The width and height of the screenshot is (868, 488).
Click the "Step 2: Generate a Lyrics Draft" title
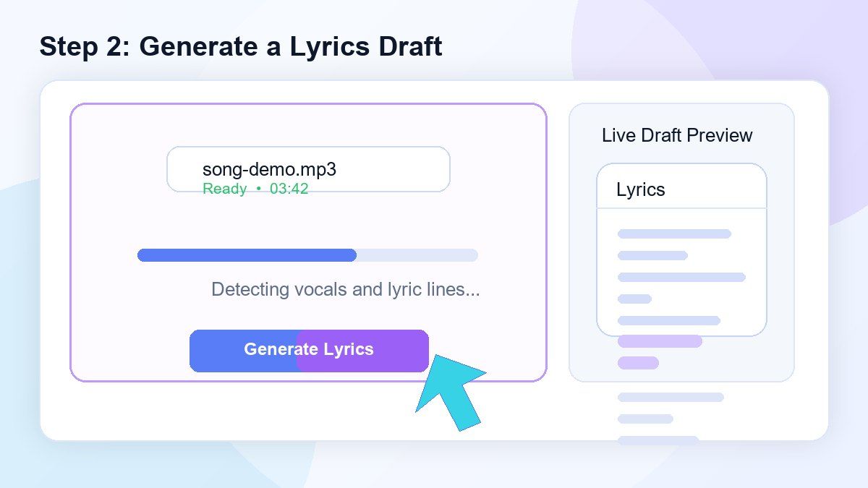(241, 46)
